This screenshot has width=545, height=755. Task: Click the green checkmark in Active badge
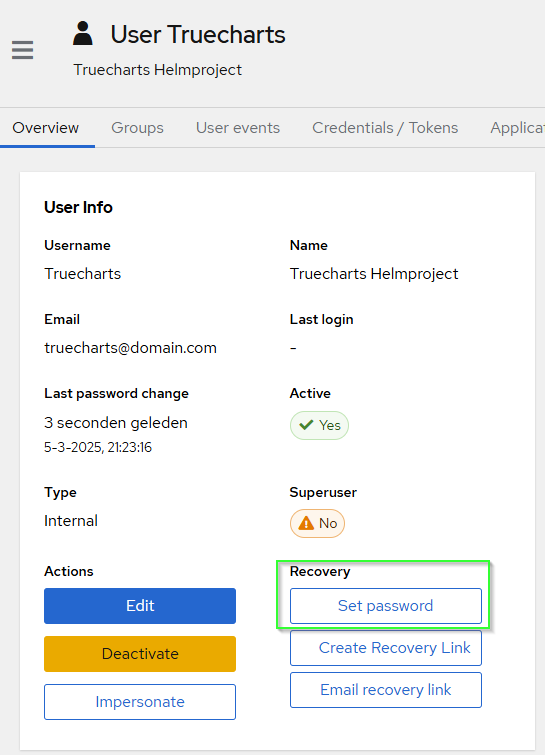click(306, 425)
